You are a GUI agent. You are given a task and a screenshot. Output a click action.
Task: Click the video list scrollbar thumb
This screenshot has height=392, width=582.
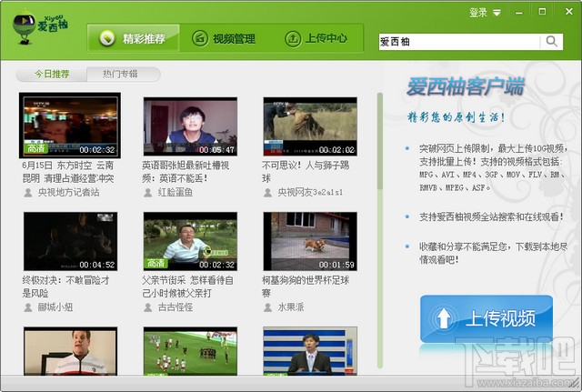click(380, 141)
